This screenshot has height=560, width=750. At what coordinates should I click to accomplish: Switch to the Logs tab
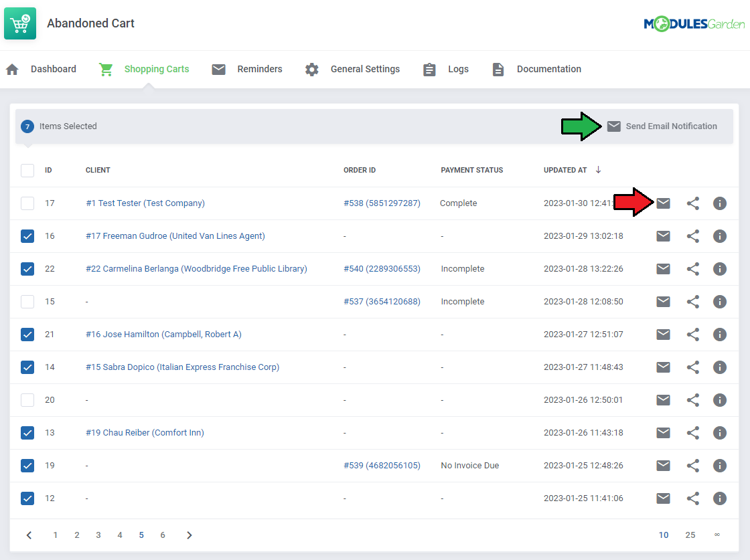[446, 70]
